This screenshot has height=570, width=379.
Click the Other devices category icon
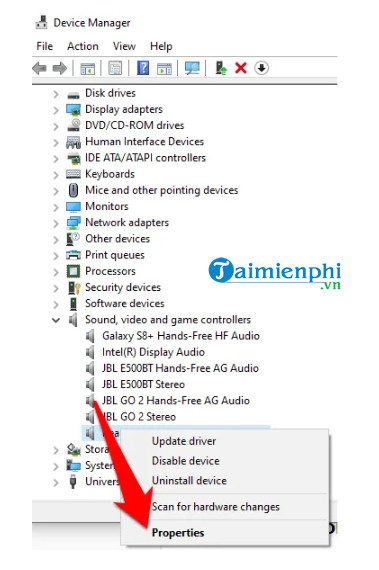[x=73, y=239]
